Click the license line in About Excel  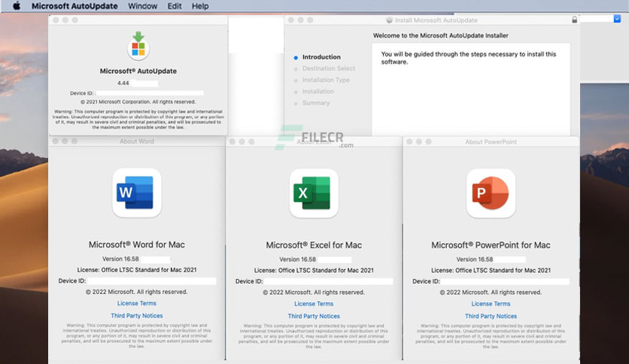[314, 270]
